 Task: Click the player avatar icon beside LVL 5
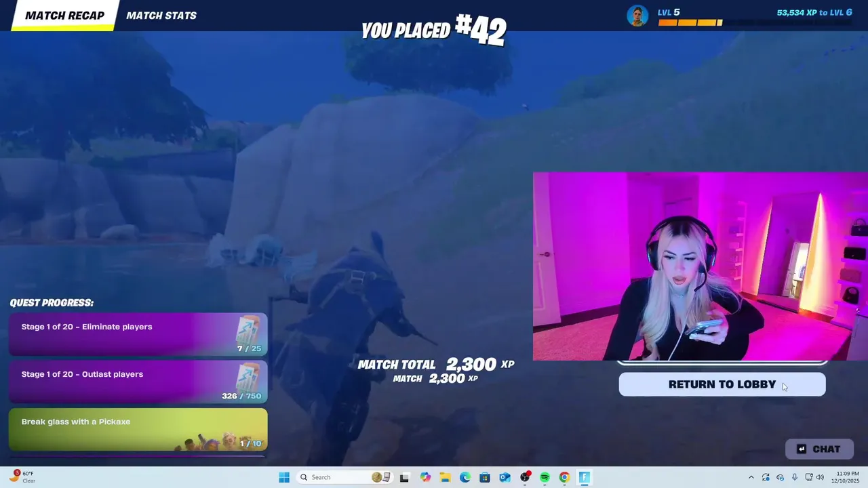tap(637, 16)
